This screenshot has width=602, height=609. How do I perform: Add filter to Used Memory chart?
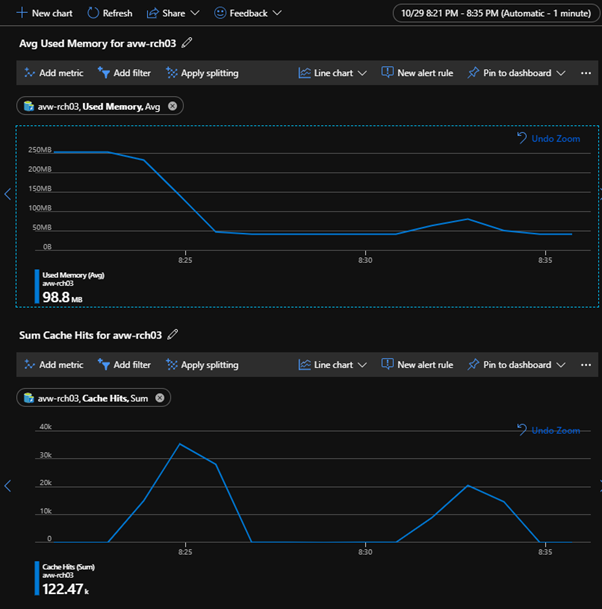(124, 73)
